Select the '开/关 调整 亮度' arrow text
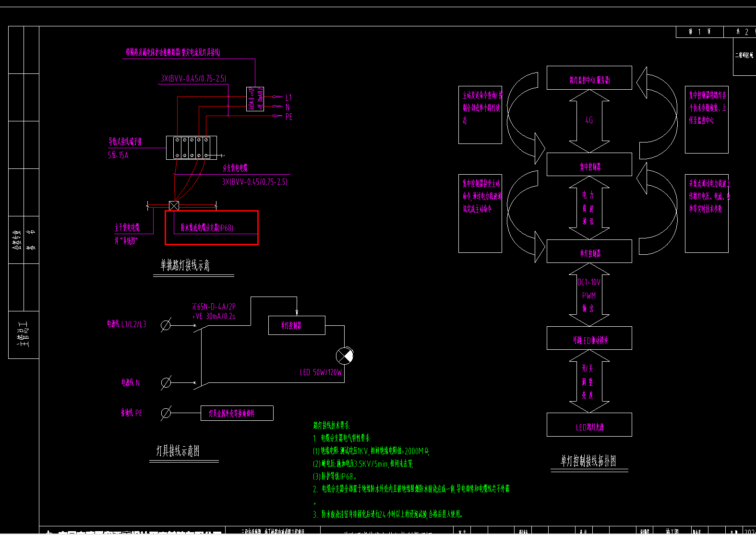The image size is (756, 535). (588, 381)
